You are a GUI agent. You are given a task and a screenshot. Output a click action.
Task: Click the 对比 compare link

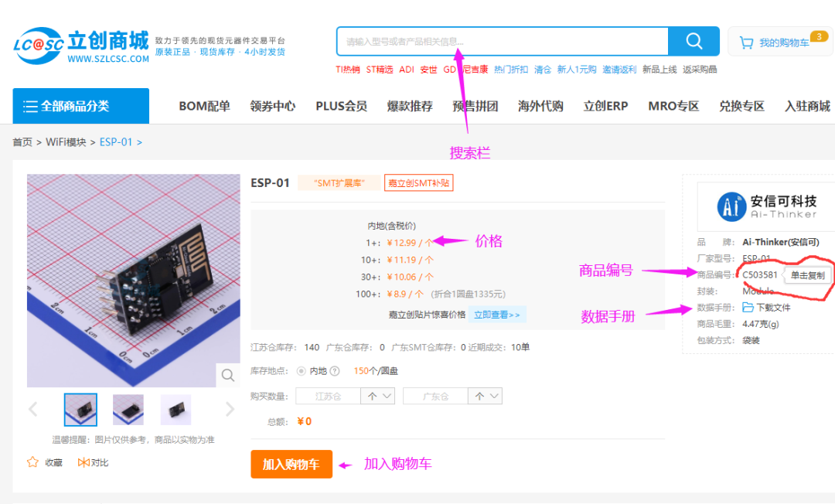click(99, 462)
